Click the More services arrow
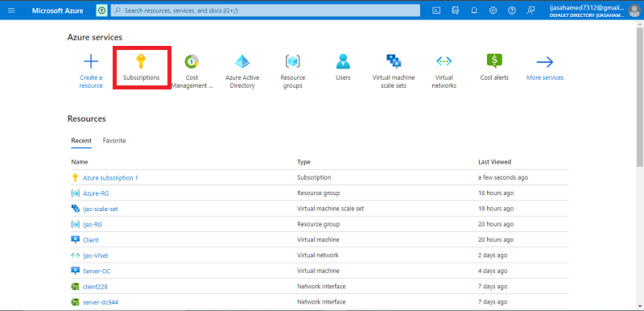This screenshot has width=644, height=311. coord(545,62)
